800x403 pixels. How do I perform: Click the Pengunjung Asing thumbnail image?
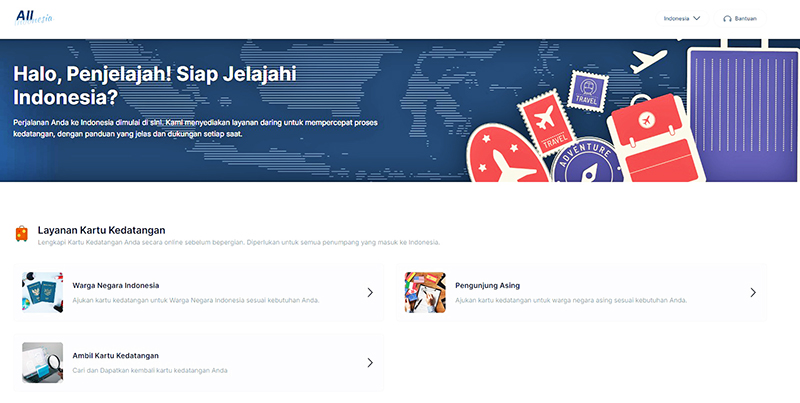[425, 292]
